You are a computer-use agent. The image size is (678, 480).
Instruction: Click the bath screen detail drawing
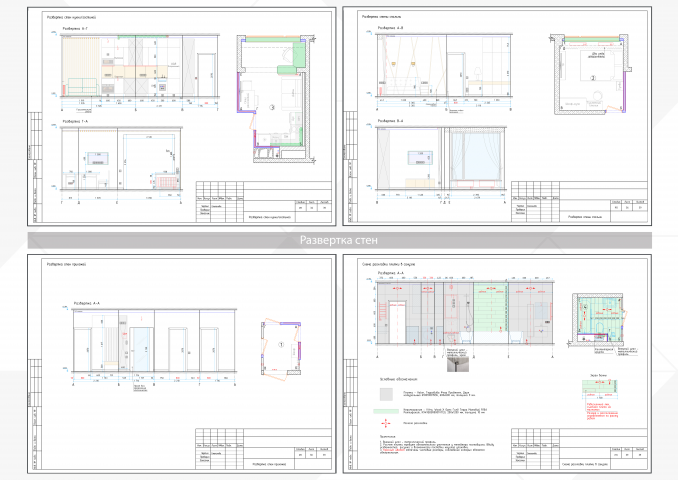click(x=599, y=388)
